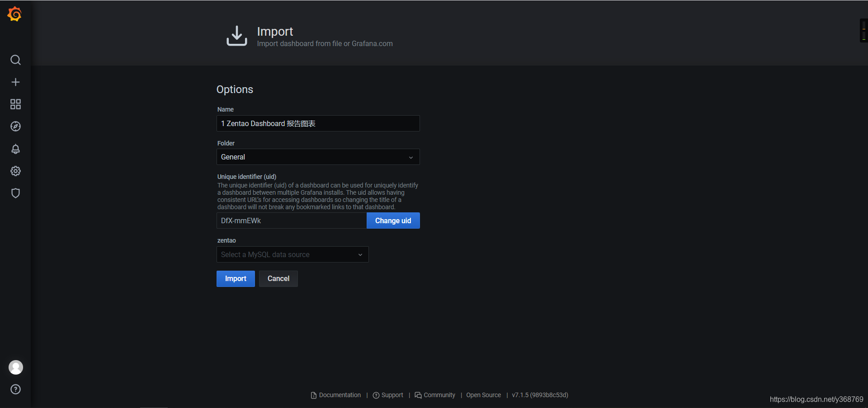Viewport: 868px width, 408px height.
Task: Click the Folder dropdown chevron arrow
Action: [411, 157]
